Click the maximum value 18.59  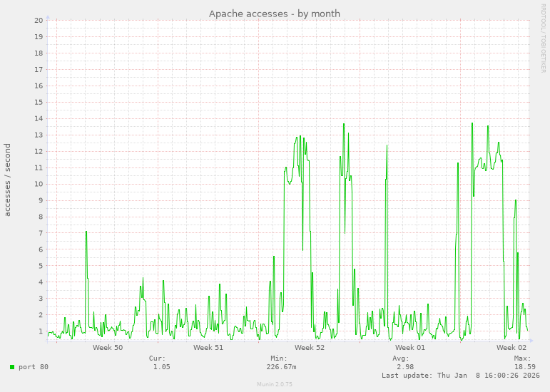(525, 367)
